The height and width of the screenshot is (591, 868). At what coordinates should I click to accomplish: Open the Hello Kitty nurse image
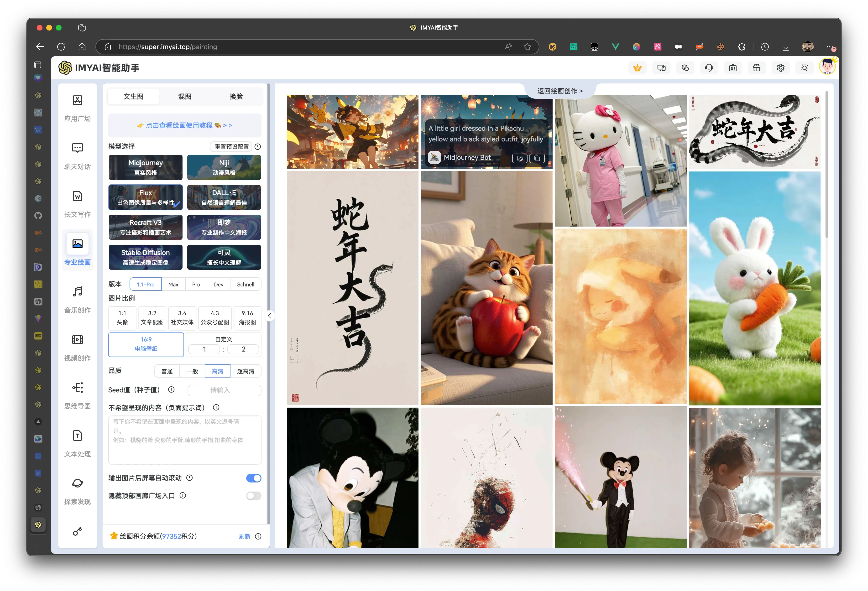click(620, 161)
